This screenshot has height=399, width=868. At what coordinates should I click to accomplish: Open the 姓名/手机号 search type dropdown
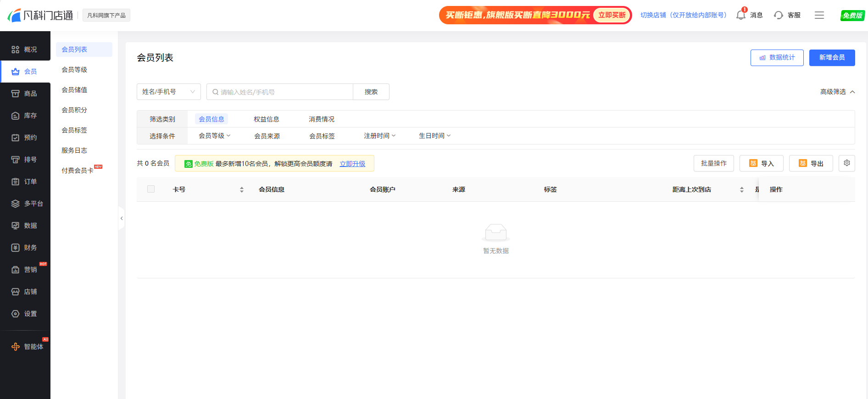[x=168, y=92]
